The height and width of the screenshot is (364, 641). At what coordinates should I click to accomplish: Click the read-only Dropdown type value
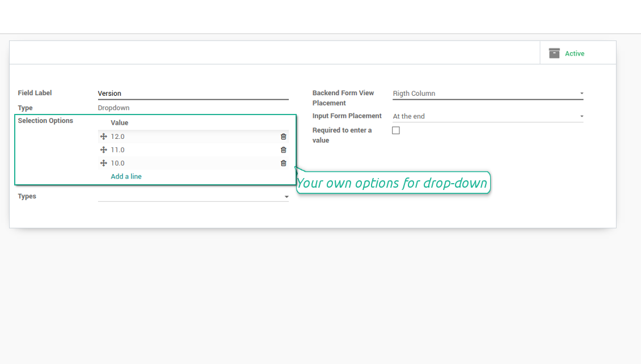113,108
